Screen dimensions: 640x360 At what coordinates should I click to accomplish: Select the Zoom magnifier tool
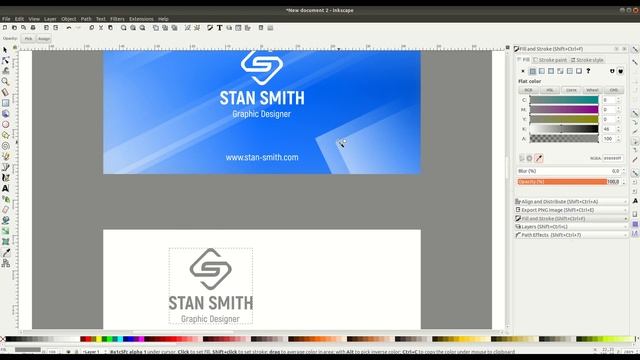click(x=5, y=82)
